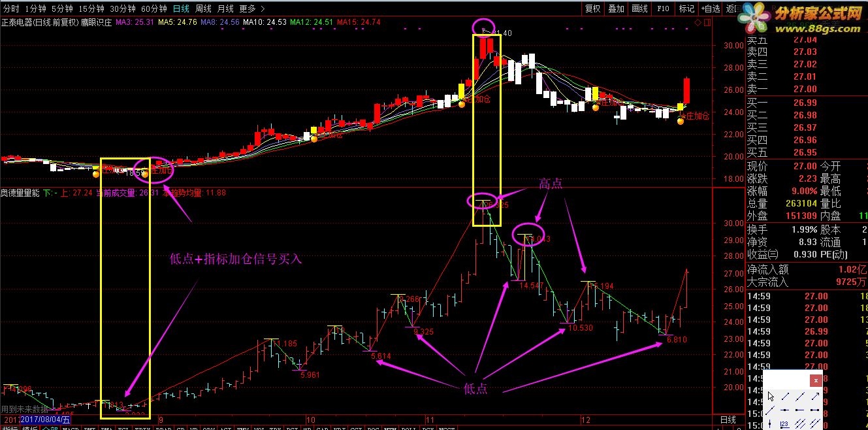This screenshot has width=868, height=430.
Task: Click the small square icon above chart
Action: coord(707,22)
